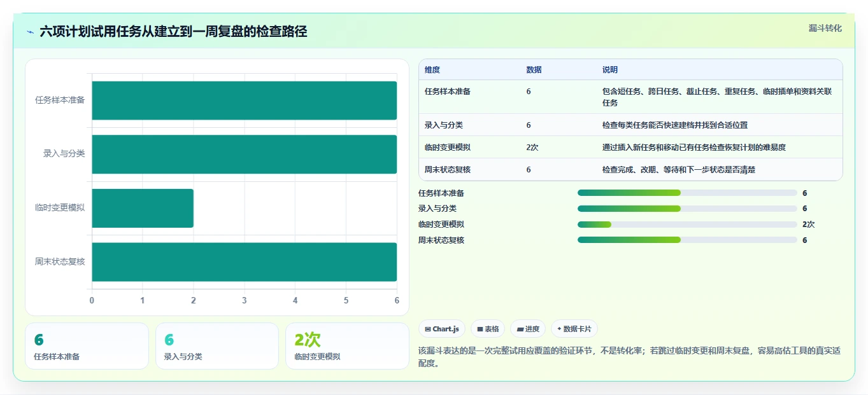Click 周末状态复核 in the table
This screenshot has width=868, height=395.
pos(448,170)
